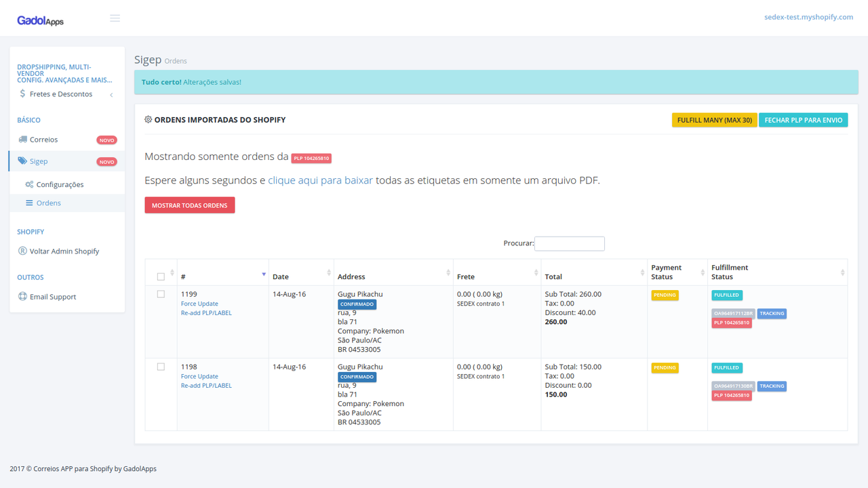This screenshot has height=488, width=868.
Task: Sort the table by # column
Action: click(x=223, y=272)
